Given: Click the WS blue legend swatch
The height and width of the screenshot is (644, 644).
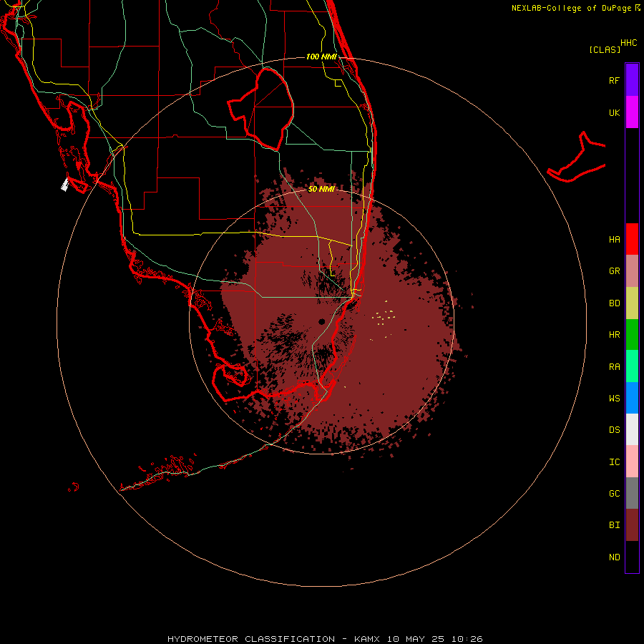Looking at the screenshot, I should pyautogui.click(x=632, y=398).
